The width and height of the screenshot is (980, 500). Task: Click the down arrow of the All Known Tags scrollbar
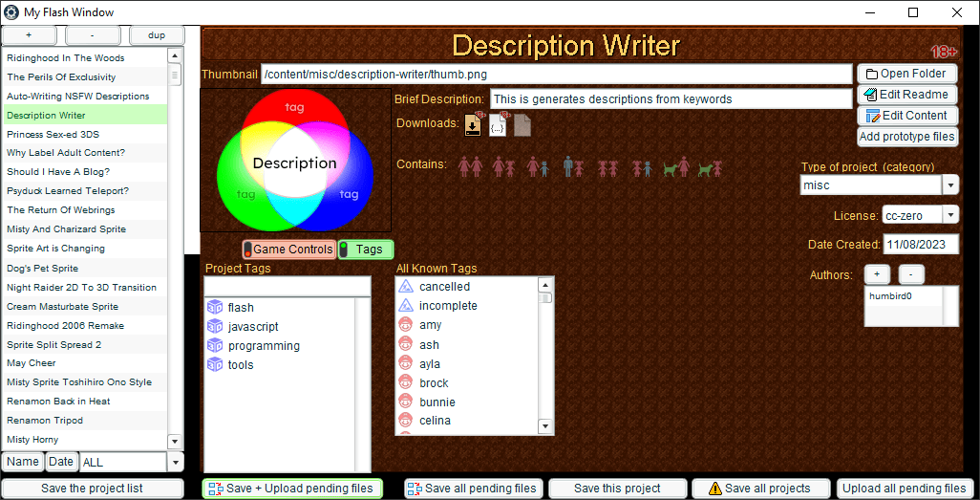[x=545, y=426]
